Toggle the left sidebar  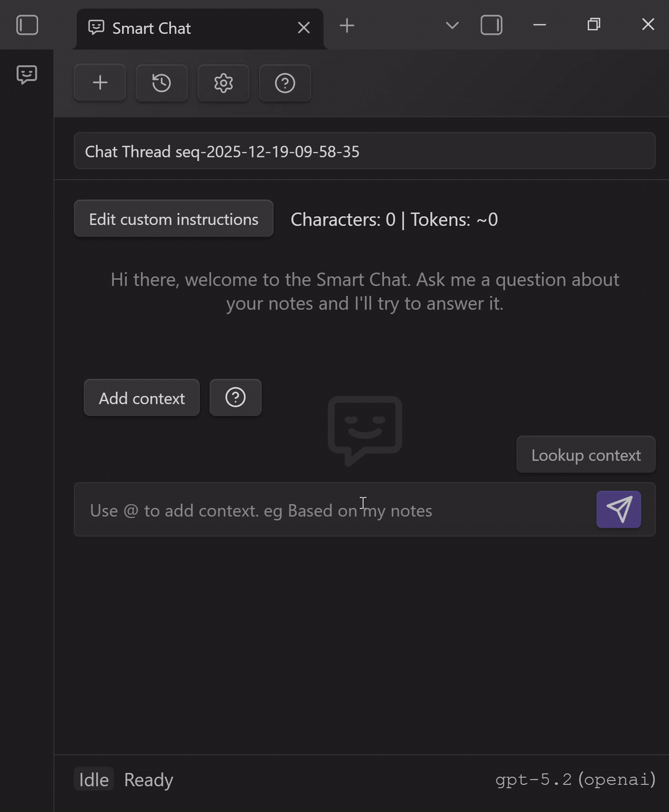click(27, 25)
